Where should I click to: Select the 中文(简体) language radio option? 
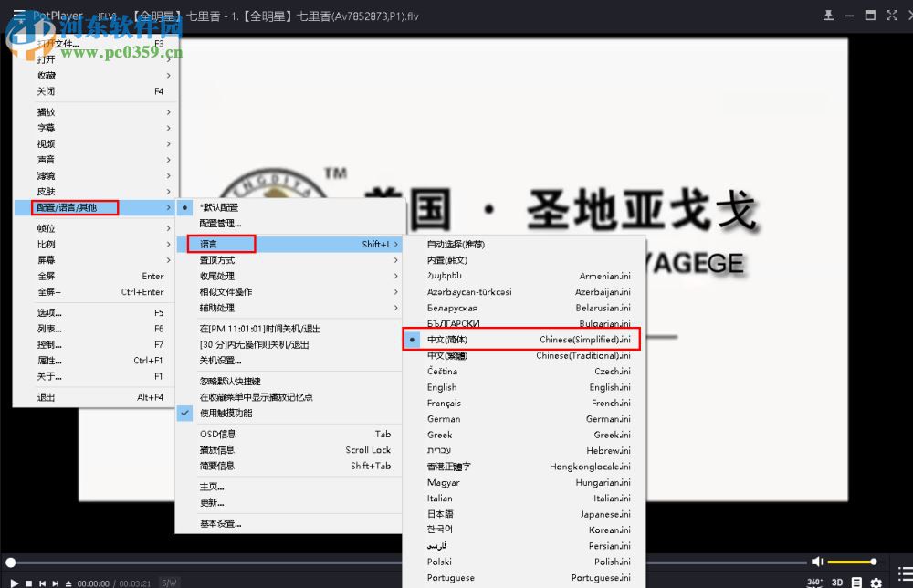466,339
